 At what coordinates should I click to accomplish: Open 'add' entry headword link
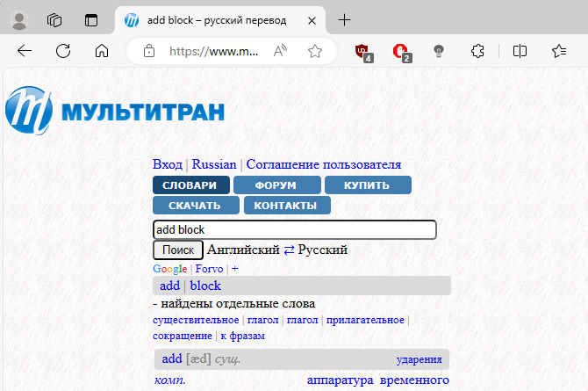click(x=172, y=358)
